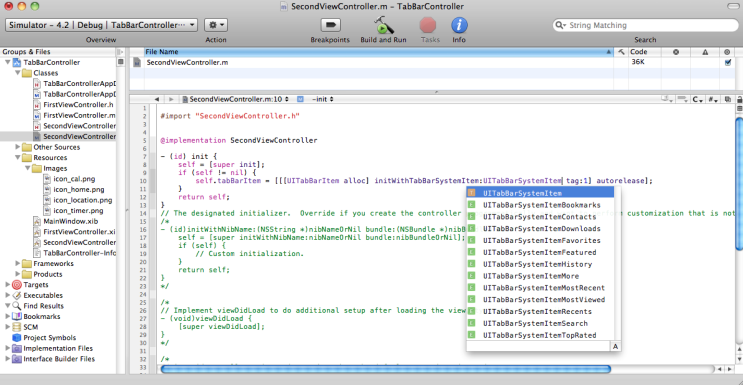Open the blue Info icon

(459, 25)
